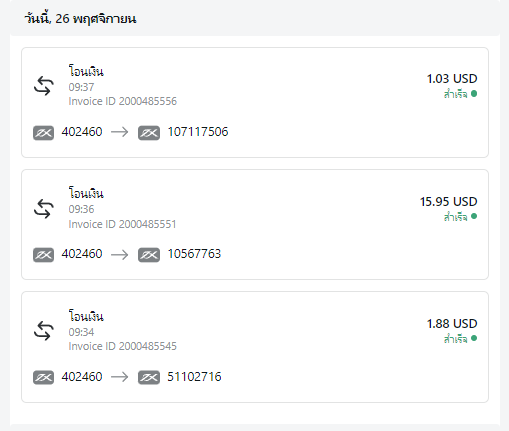Click destination account badge beside 107117506
Viewport: 509px width, 431px height.
(x=149, y=133)
